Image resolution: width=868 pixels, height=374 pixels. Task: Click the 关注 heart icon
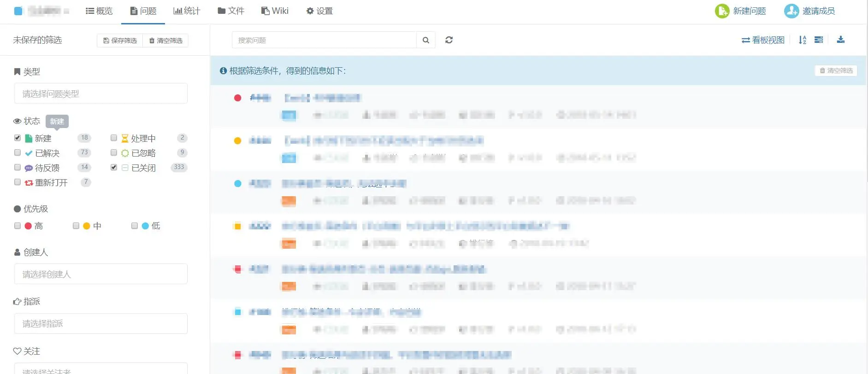[x=18, y=351]
